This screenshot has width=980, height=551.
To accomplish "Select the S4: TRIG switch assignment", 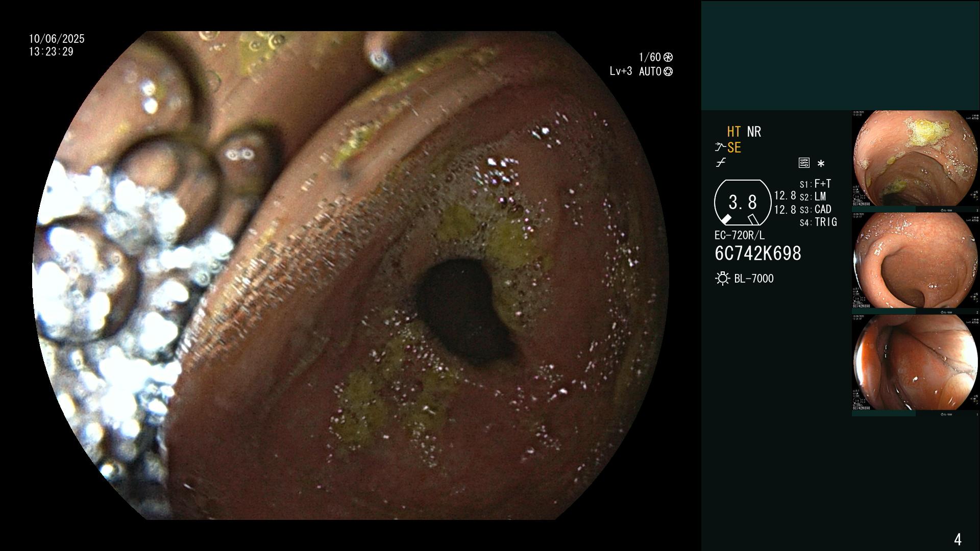I will [x=818, y=222].
